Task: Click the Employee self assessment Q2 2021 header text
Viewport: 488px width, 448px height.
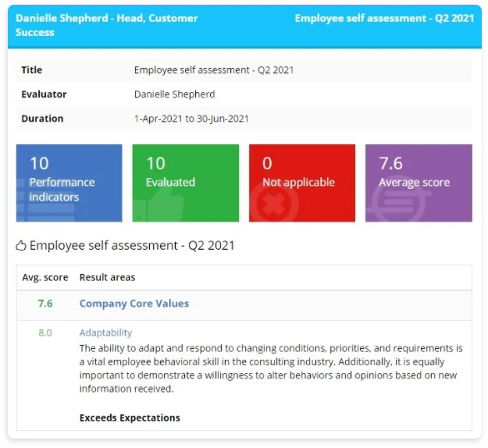Action: [384, 18]
